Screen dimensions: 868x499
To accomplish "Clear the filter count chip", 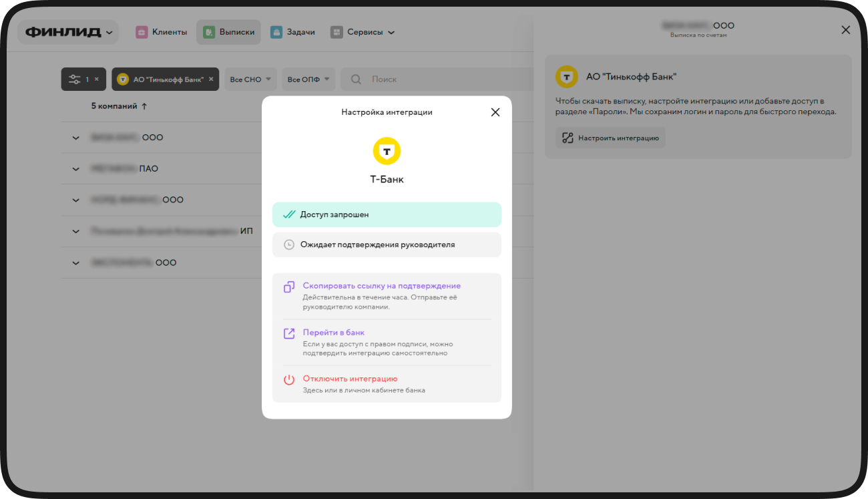I will coord(96,79).
